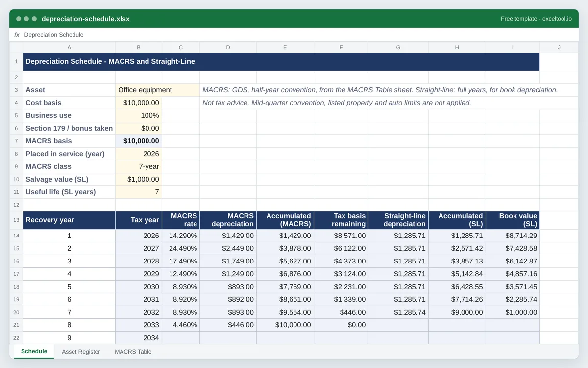Open the MACRS class 7-year cell
The width and height of the screenshot is (588, 368).
pos(139,166)
